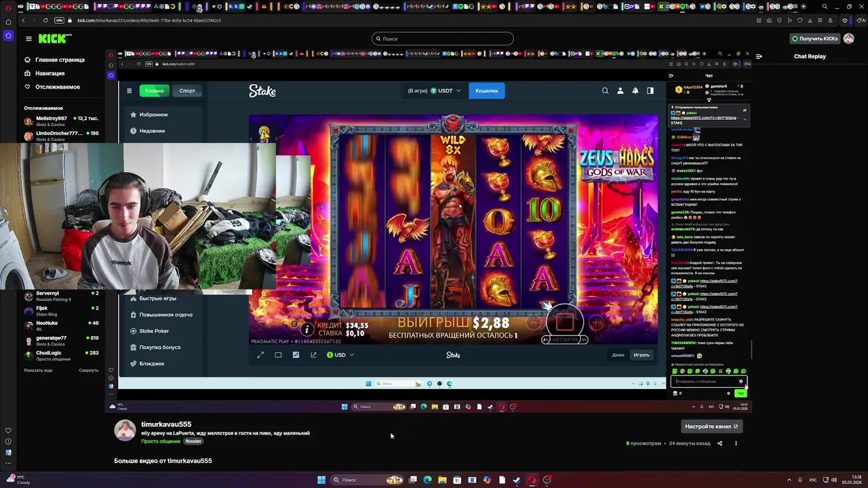The width and height of the screenshot is (868, 488).
Task: Open the generalqw77 channel row
Action: tap(61, 340)
